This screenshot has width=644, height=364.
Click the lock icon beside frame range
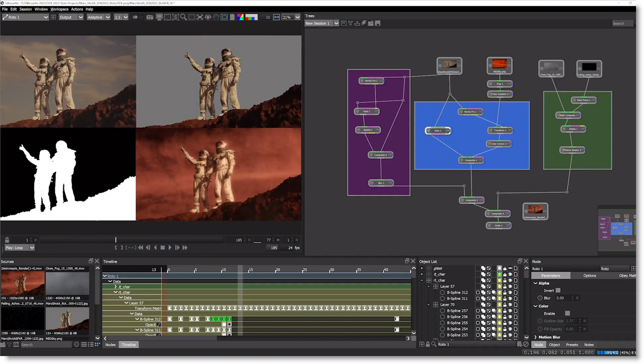coord(7,240)
